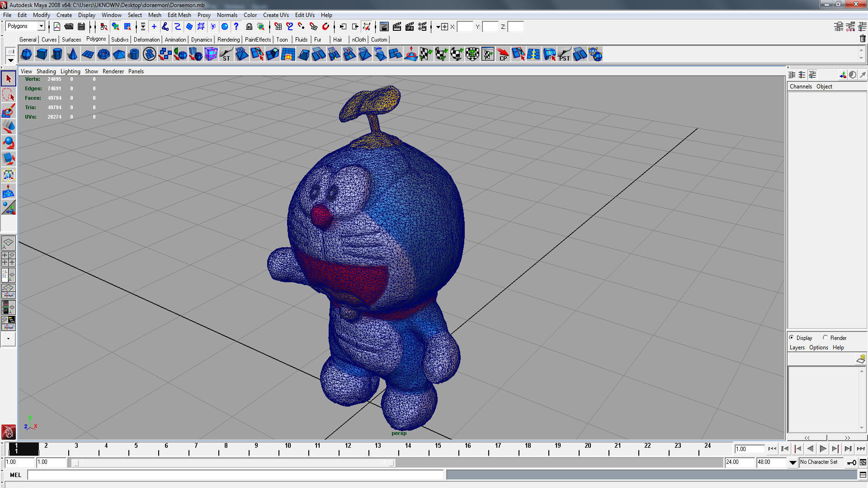Image resolution: width=868 pixels, height=488 pixels.
Task: Toggle snap to curves
Action: [290, 27]
